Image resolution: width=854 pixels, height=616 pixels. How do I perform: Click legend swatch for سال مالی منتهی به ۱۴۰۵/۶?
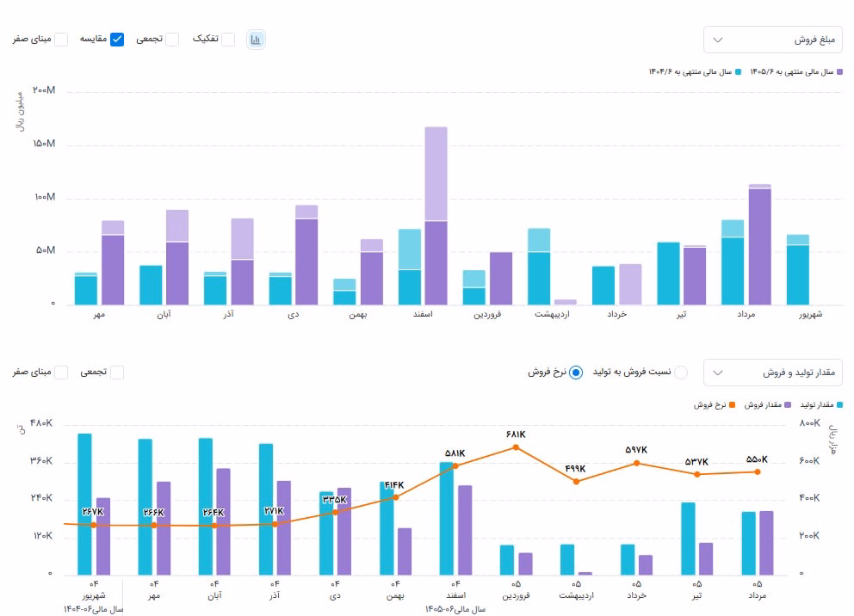pyautogui.click(x=839, y=71)
